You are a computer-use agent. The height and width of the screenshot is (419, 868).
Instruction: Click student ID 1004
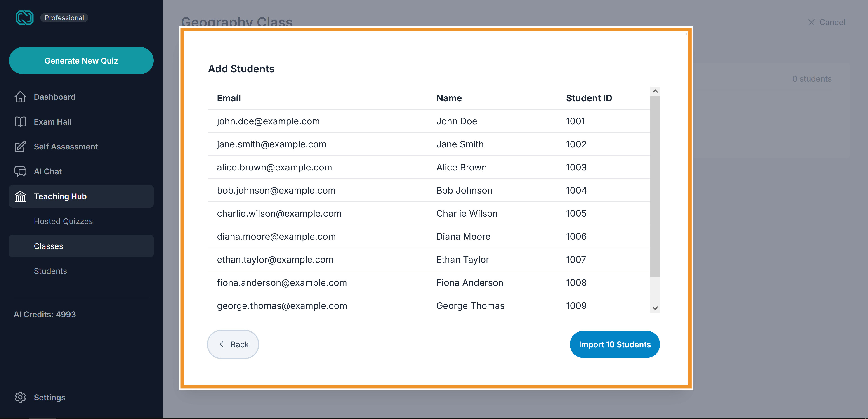point(576,190)
